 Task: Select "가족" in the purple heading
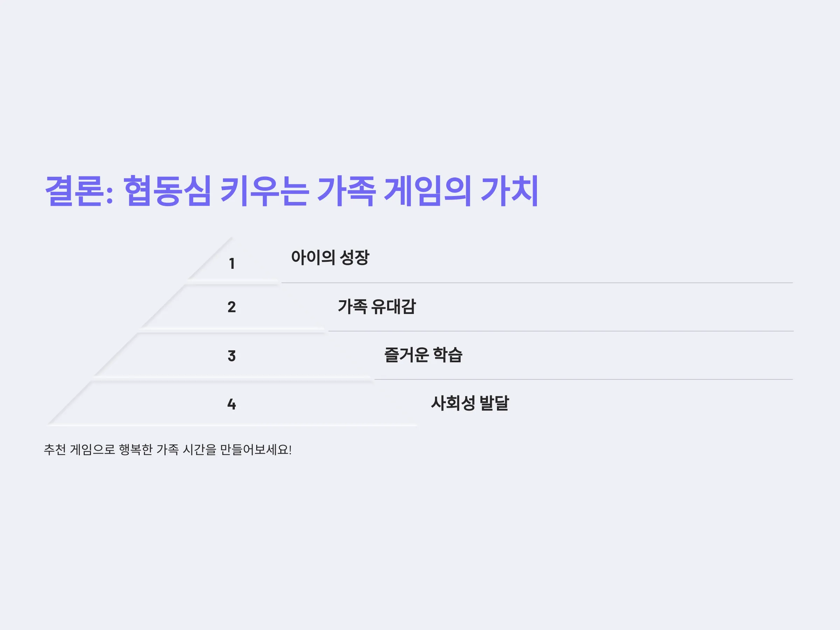pyautogui.click(x=346, y=191)
